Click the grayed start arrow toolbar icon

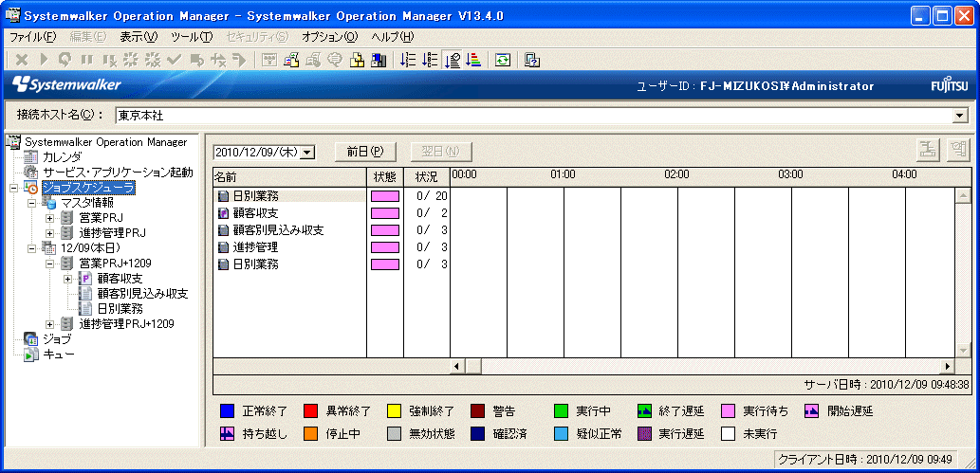[x=44, y=60]
